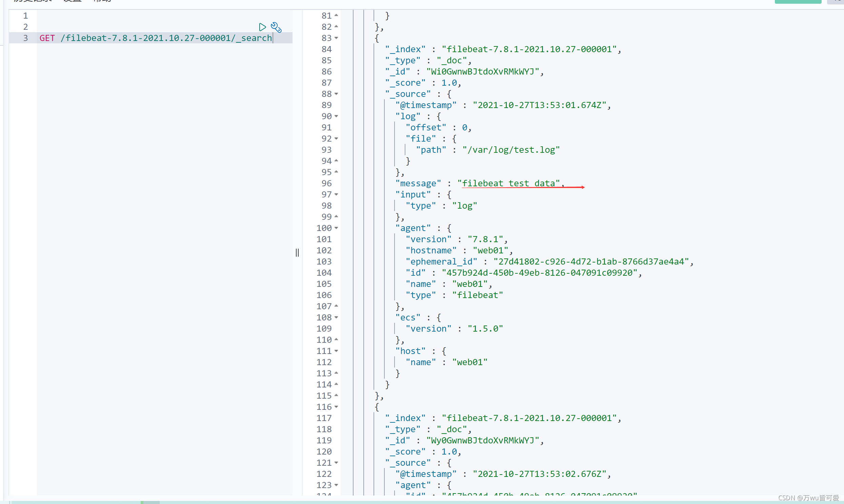Click the agent id "457b924d-450b-49eb-8126-047091c09920"
The width and height of the screenshot is (844, 504).
[540, 273]
